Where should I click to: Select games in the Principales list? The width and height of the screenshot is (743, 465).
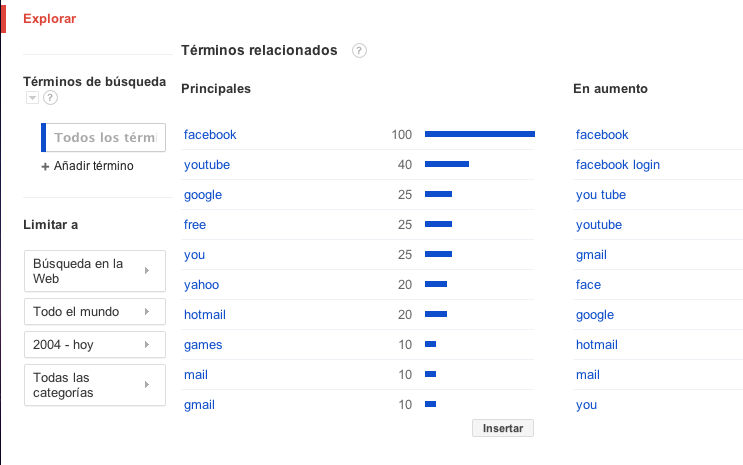(203, 345)
